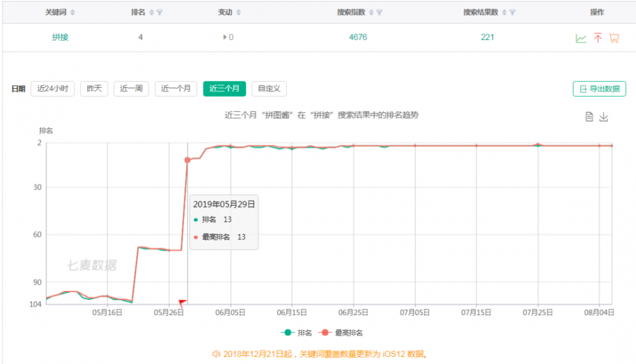
Task: Click filter funnel icon next to 搜索指数
Action: tap(380, 13)
